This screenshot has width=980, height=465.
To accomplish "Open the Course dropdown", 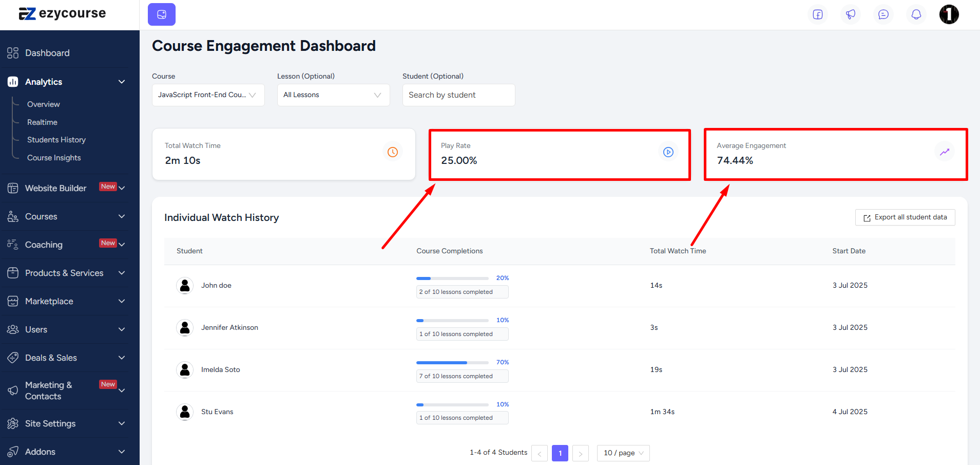I will (208, 95).
